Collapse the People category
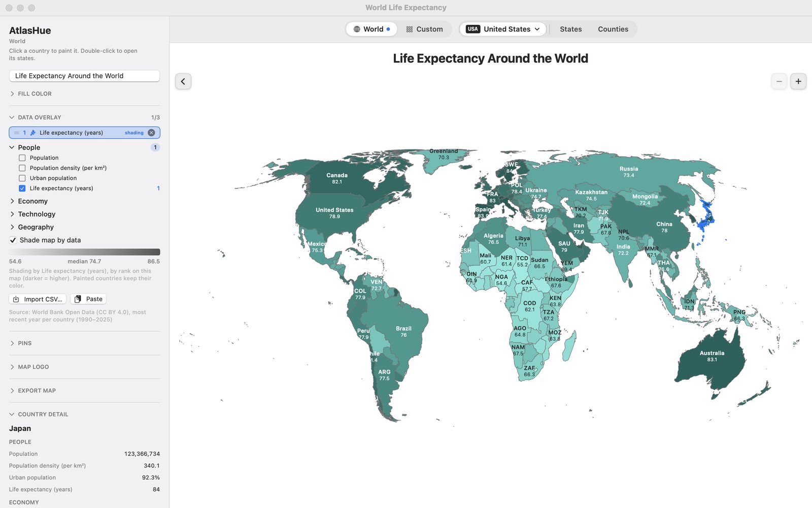 click(x=25, y=147)
